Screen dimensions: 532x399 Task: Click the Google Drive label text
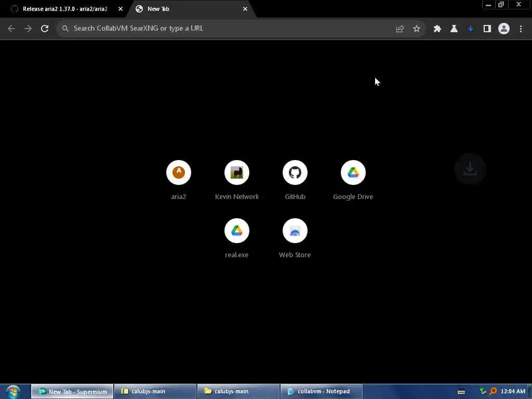(353, 197)
